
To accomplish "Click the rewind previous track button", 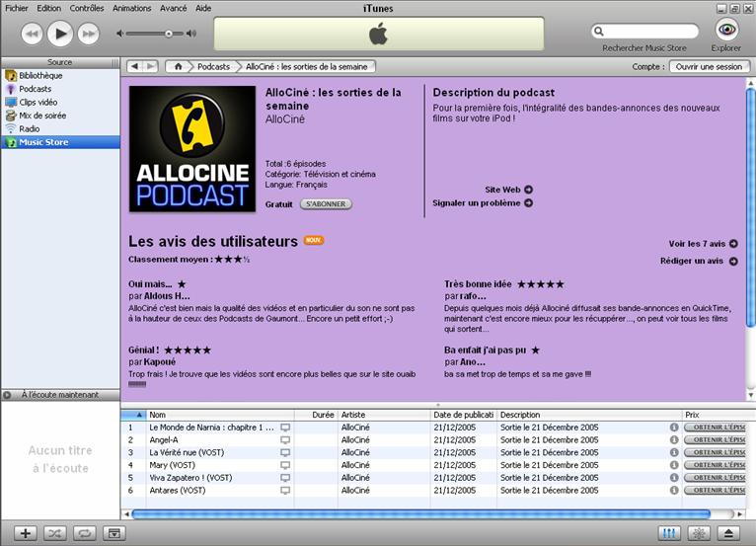I will click(x=32, y=34).
